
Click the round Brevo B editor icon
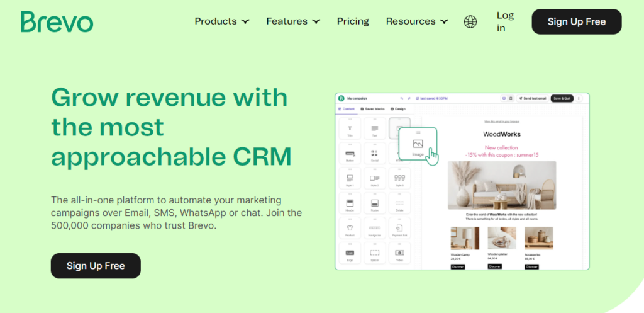click(341, 98)
